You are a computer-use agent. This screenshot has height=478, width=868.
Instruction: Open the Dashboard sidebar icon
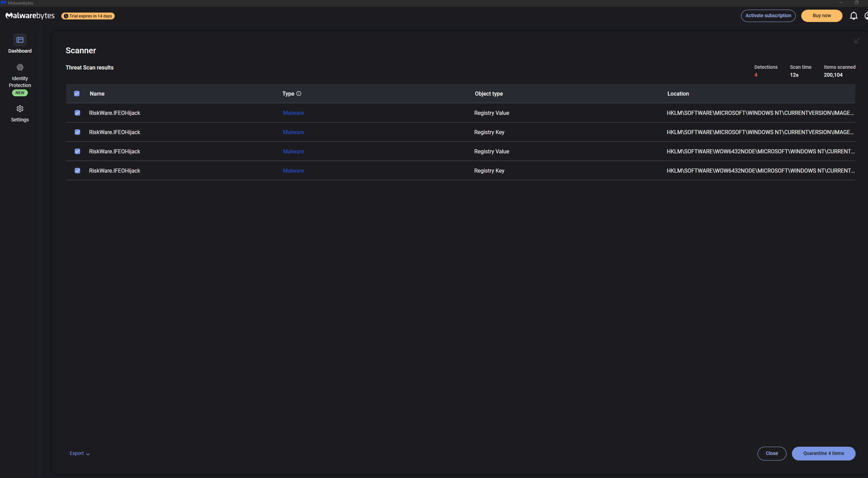20,40
